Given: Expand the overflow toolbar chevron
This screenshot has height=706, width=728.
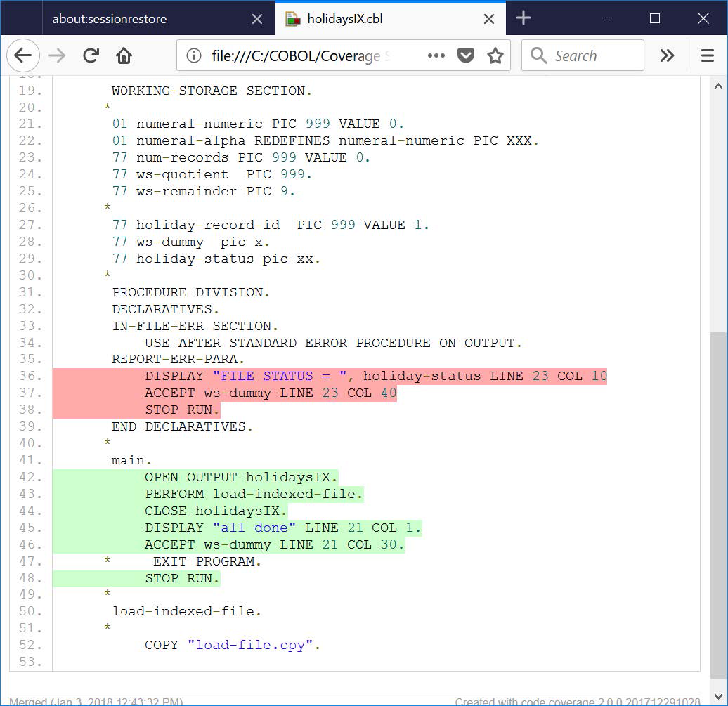Looking at the screenshot, I should (x=666, y=55).
